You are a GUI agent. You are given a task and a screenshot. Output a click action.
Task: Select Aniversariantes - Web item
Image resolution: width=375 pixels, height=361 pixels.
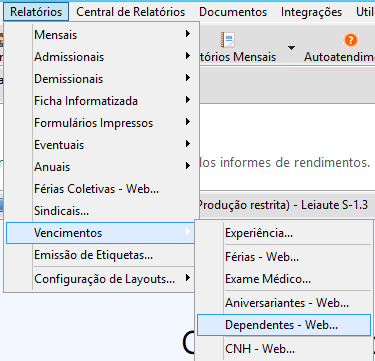(284, 303)
